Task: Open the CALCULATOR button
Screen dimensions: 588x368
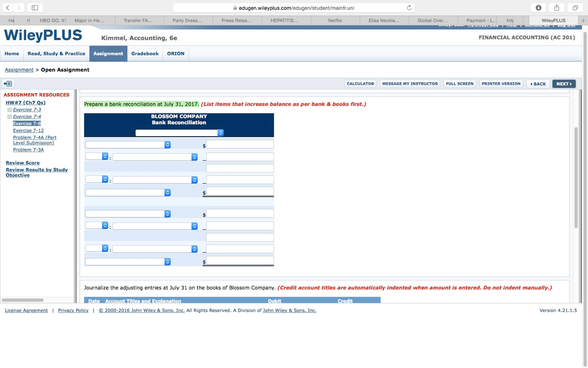Action: pyautogui.click(x=360, y=84)
